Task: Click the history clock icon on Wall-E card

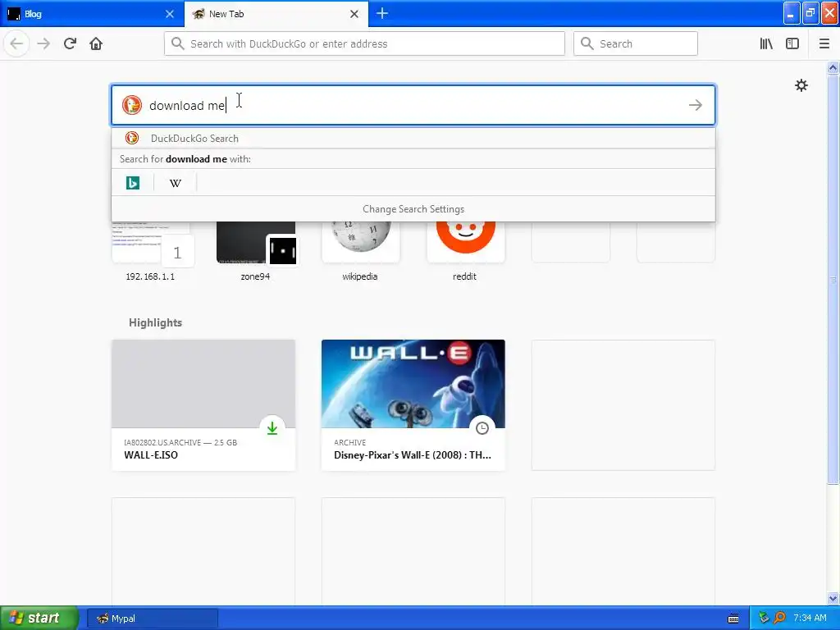Action: [x=482, y=428]
